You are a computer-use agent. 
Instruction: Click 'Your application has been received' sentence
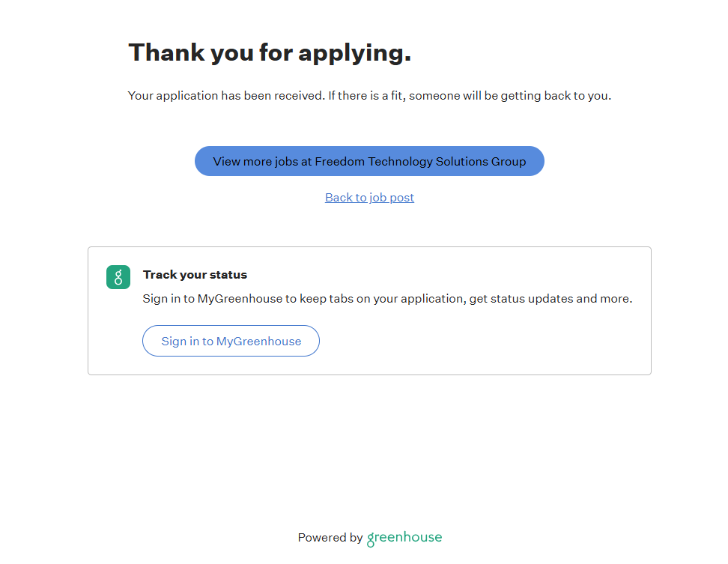(226, 96)
